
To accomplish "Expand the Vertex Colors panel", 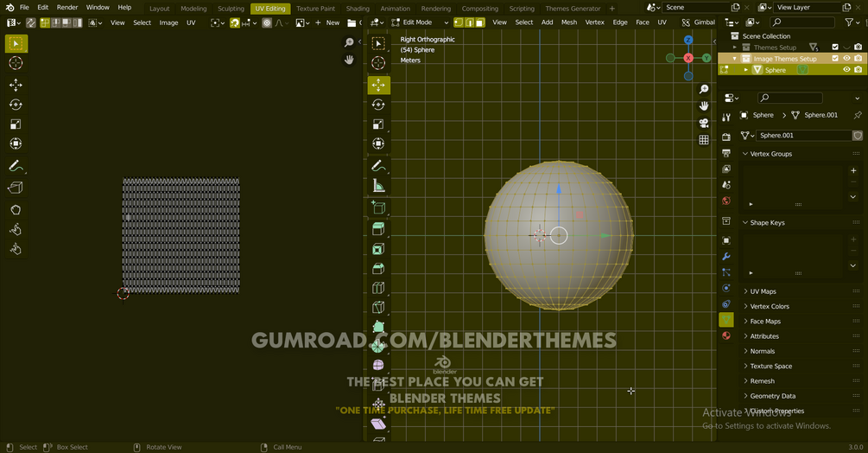I will [770, 306].
